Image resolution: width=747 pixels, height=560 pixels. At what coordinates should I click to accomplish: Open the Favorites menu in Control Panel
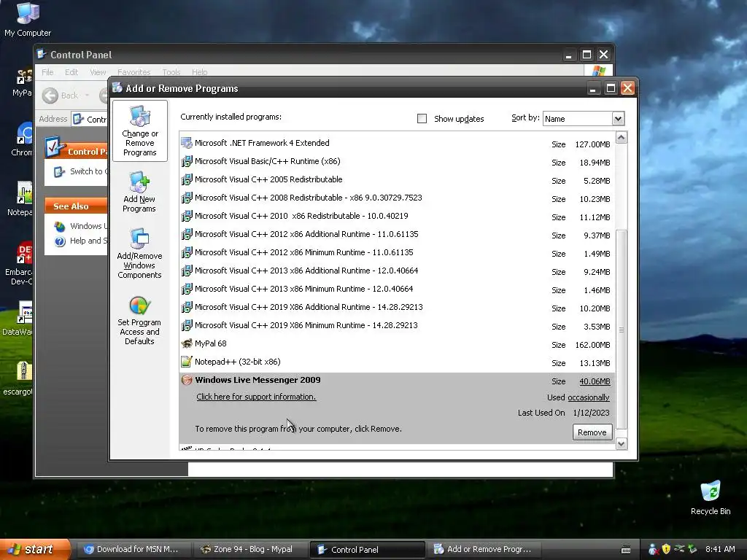pos(134,72)
